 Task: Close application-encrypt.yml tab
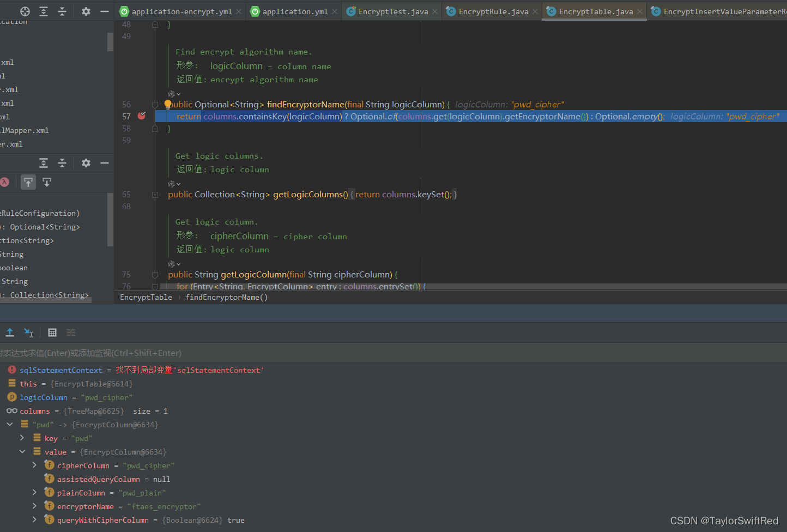pyautogui.click(x=239, y=11)
